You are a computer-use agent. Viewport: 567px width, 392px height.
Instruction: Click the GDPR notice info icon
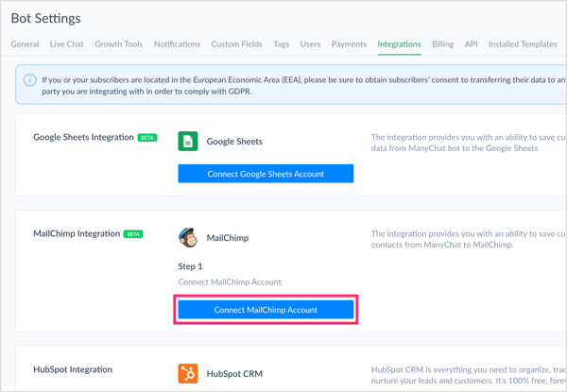(29, 80)
